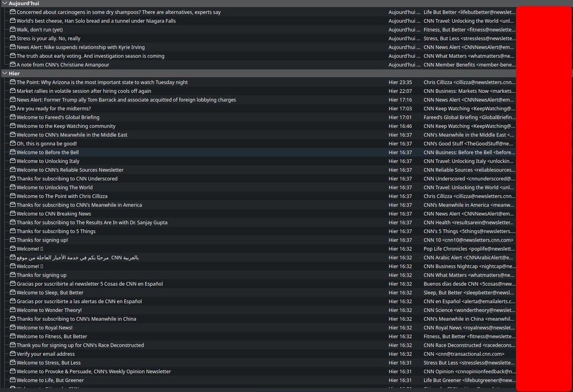Click the Hier 17:03 date cell
Viewport: 573px width, 392px height.
coord(400,108)
